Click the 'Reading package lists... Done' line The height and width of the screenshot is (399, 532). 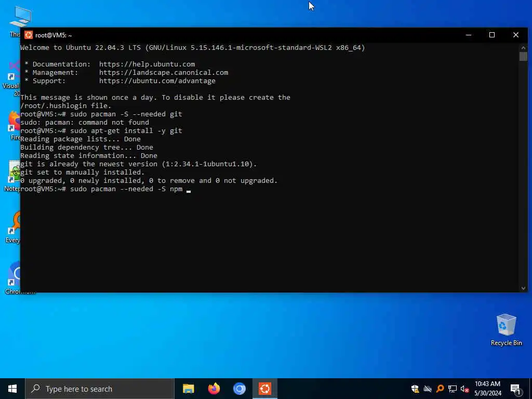(80, 139)
